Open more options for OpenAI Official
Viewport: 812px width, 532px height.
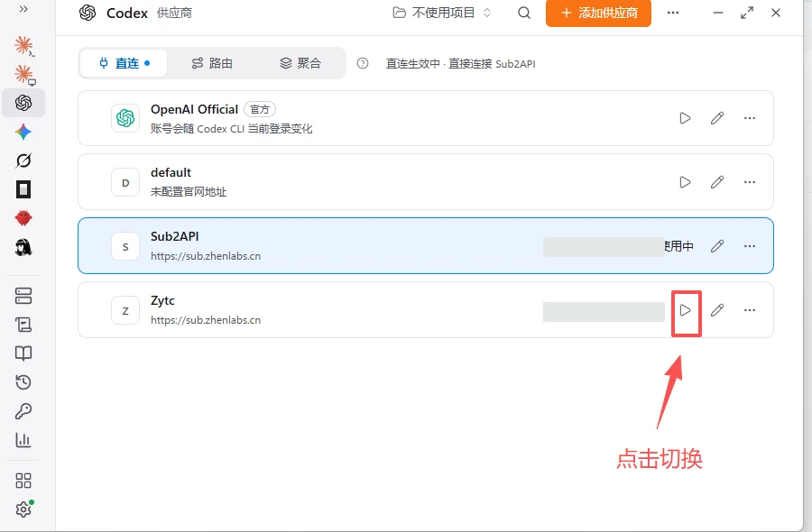click(750, 118)
